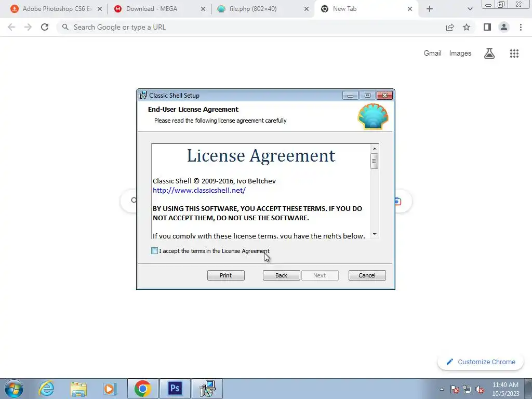Open Chrome three-dot menu
The width and height of the screenshot is (532, 399).
[x=521, y=27]
